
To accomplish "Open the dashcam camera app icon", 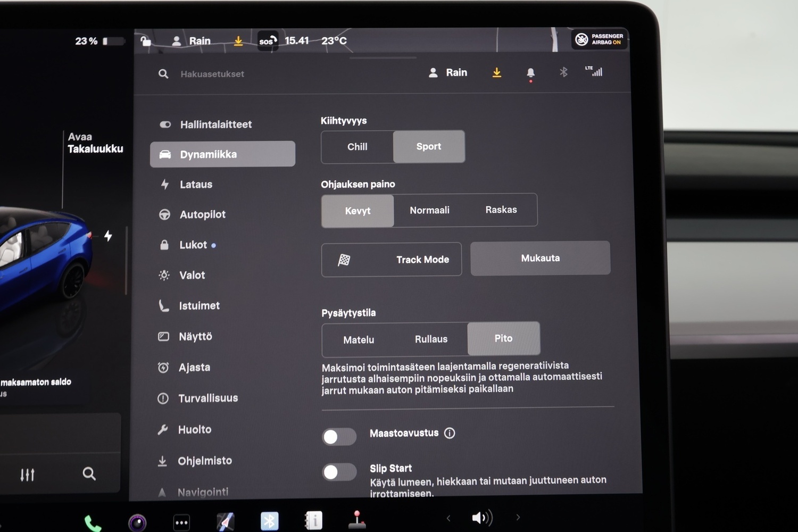I will (137, 522).
